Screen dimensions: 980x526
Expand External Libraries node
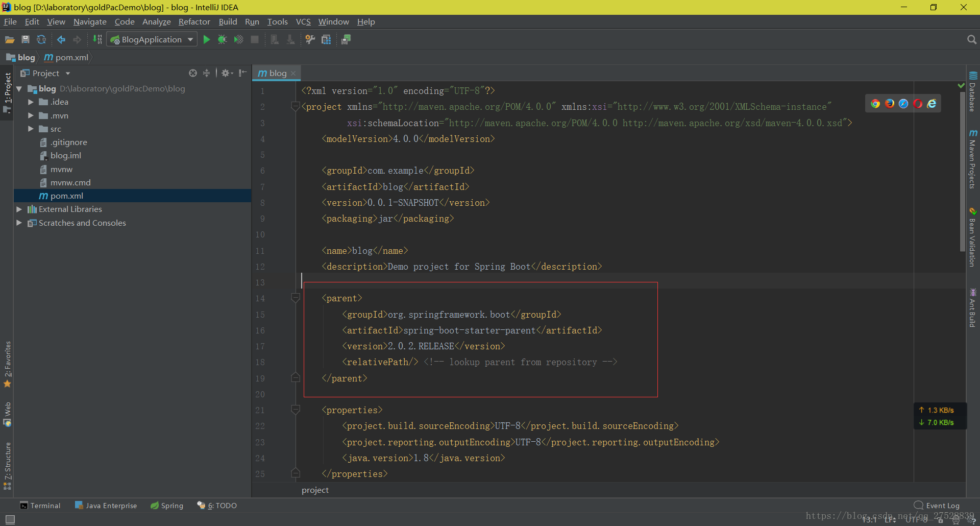[19, 209]
